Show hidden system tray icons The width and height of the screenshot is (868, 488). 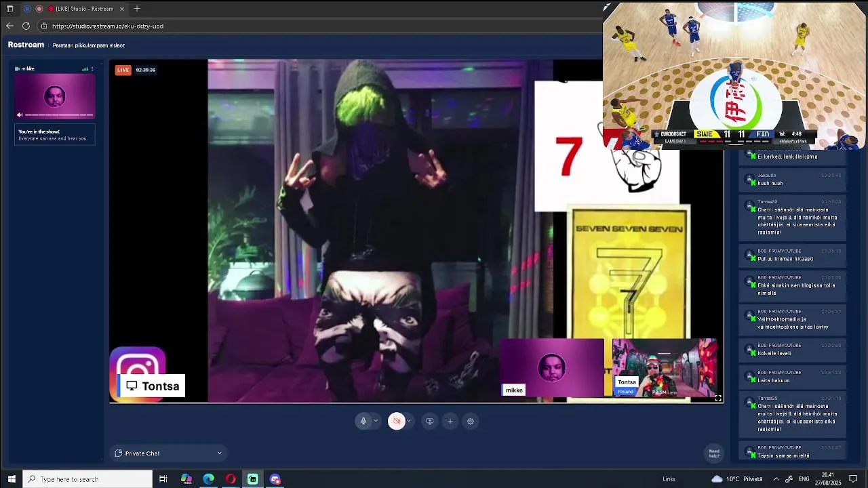[776, 479]
